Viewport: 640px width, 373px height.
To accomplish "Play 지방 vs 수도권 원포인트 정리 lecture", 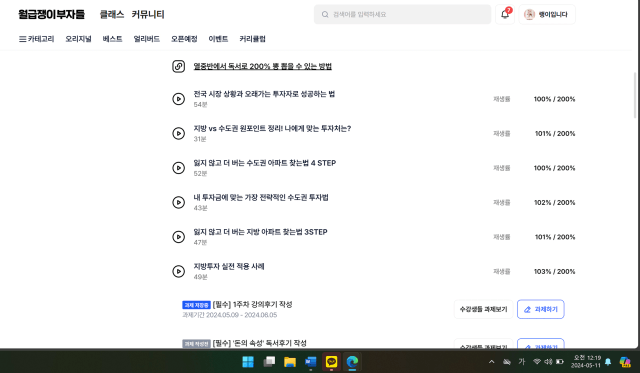I will pyautogui.click(x=178, y=133).
